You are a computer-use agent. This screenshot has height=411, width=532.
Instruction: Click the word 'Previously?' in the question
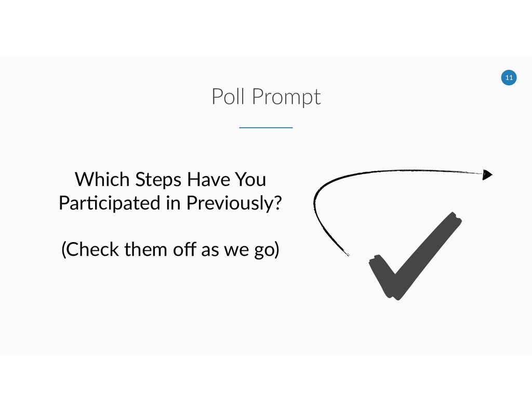[233, 203]
